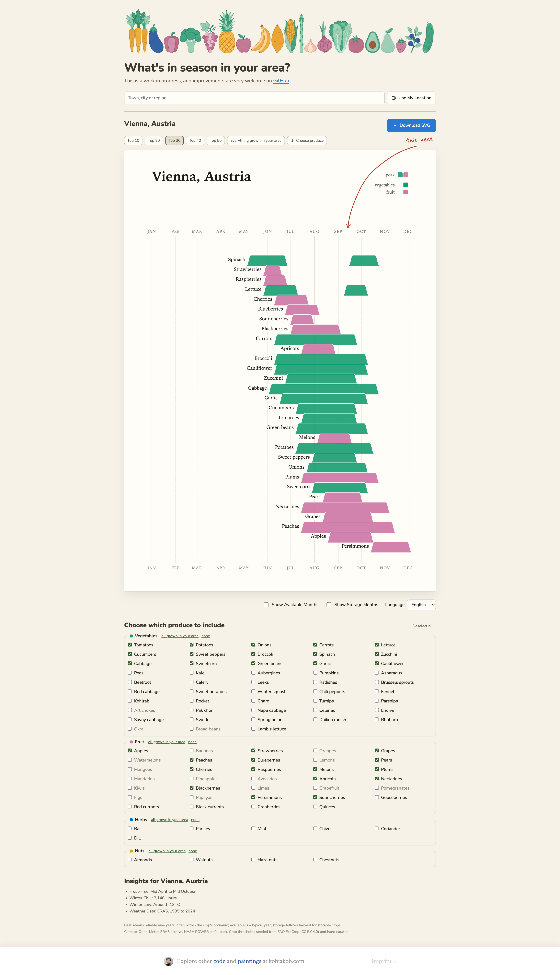560x975 pixels.
Task: Select Everything grown in your area
Action: point(256,140)
